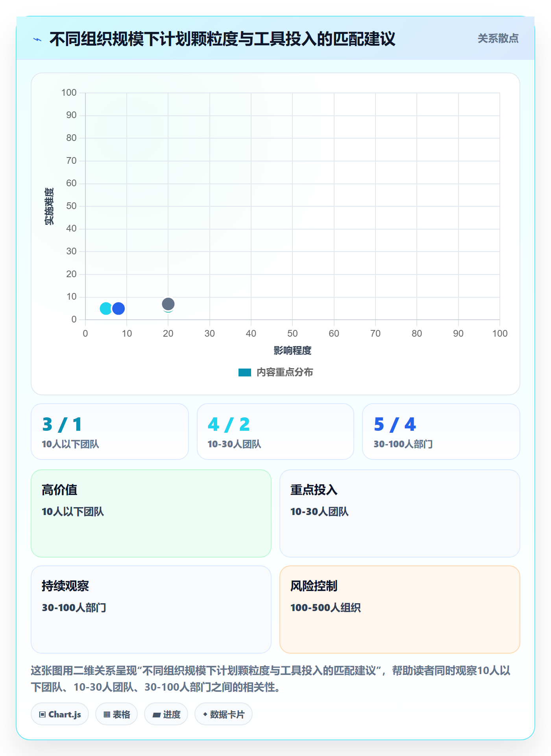Click the 影响程度 x-axis title
This screenshot has height=756, width=551.
292,350
